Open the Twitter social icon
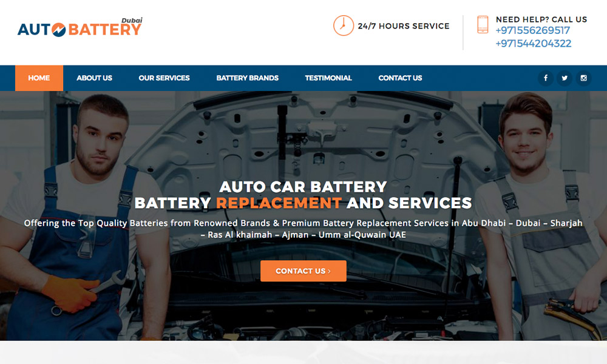Screen dimensions: 607x364 coord(565,78)
